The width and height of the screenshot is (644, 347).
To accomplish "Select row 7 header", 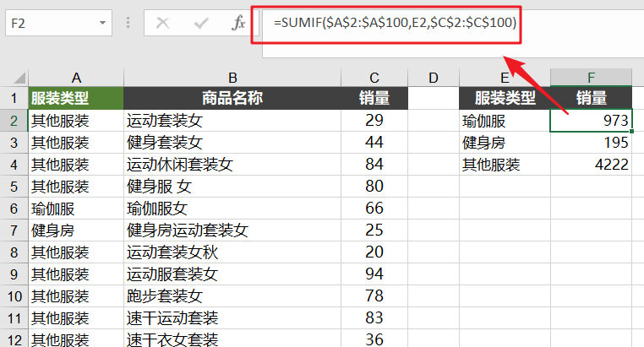I will tap(14, 230).
